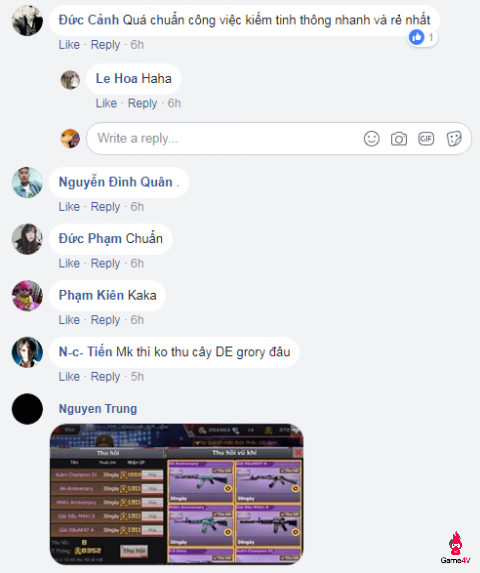Attach a photo using the camera icon
The width and height of the screenshot is (480, 573).
click(399, 139)
